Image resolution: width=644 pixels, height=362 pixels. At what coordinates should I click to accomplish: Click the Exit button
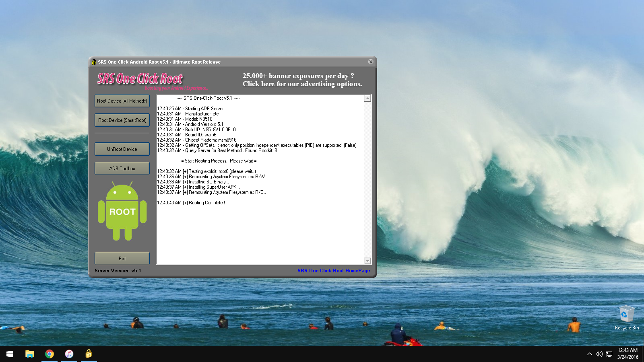(x=122, y=259)
